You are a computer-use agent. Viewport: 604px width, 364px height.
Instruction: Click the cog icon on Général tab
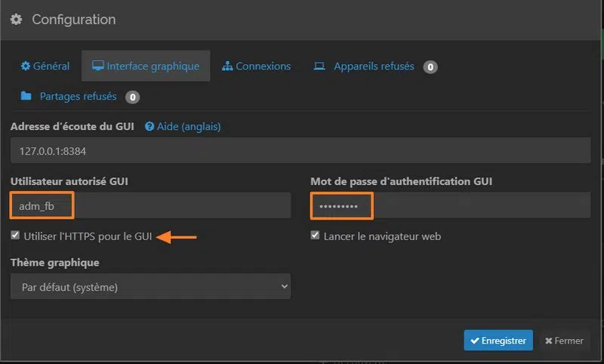pyautogui.click(x=26, y=66)
